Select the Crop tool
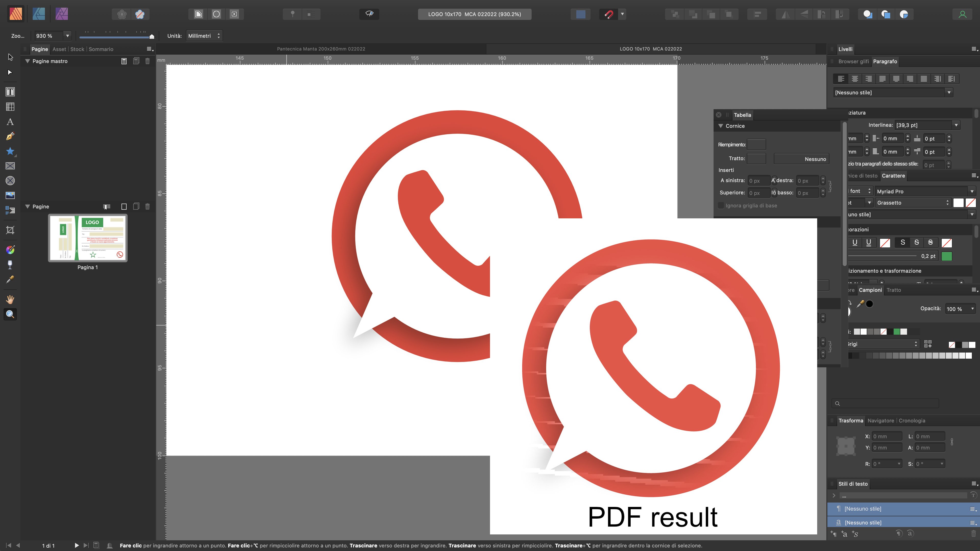Viewport: 980px width, 551px height. point(10,230)
